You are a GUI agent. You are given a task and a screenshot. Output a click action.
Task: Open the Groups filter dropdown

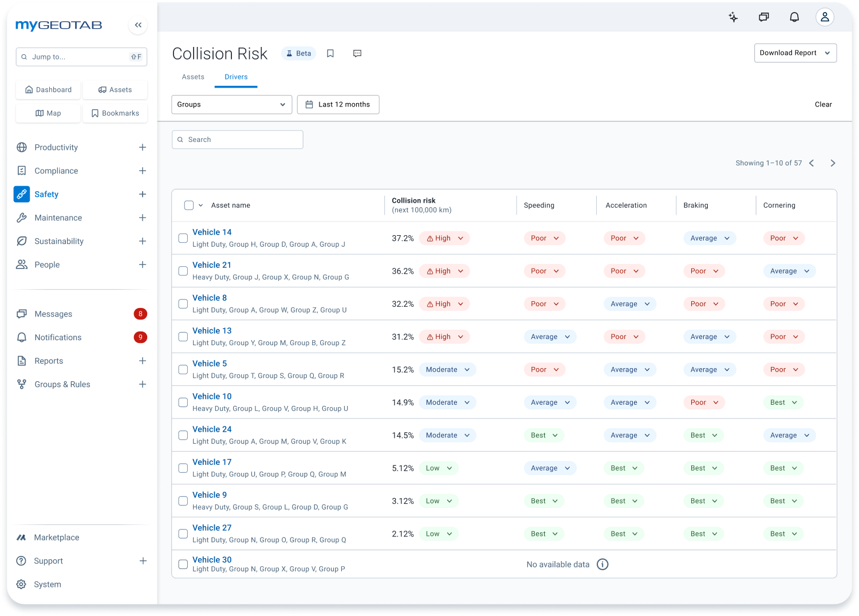(x=231, y=104)
